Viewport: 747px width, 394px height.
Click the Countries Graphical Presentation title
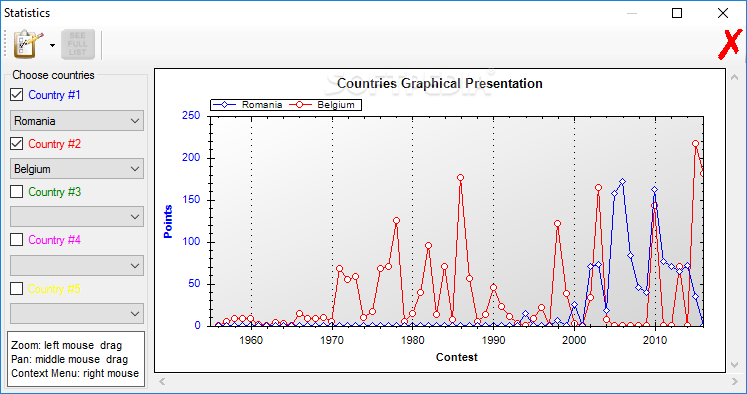pyautogui.click(x=440, y=83)
